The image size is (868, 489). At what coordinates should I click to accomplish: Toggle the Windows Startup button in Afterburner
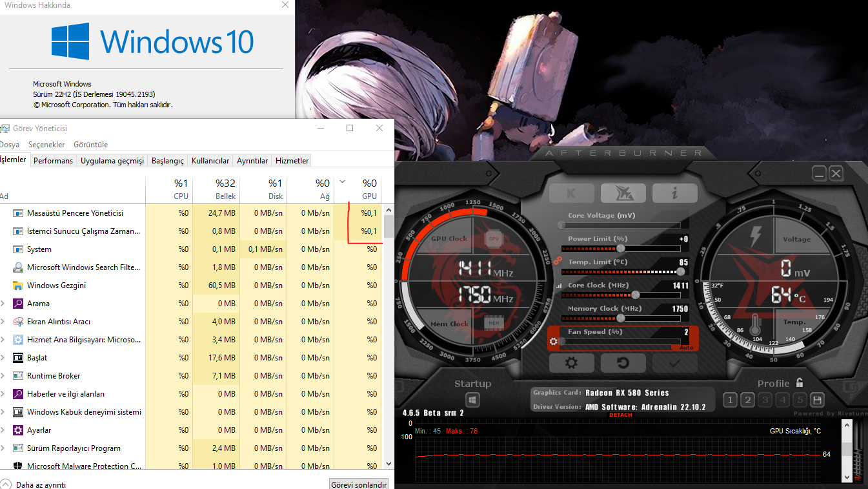[x=472, y=401]
